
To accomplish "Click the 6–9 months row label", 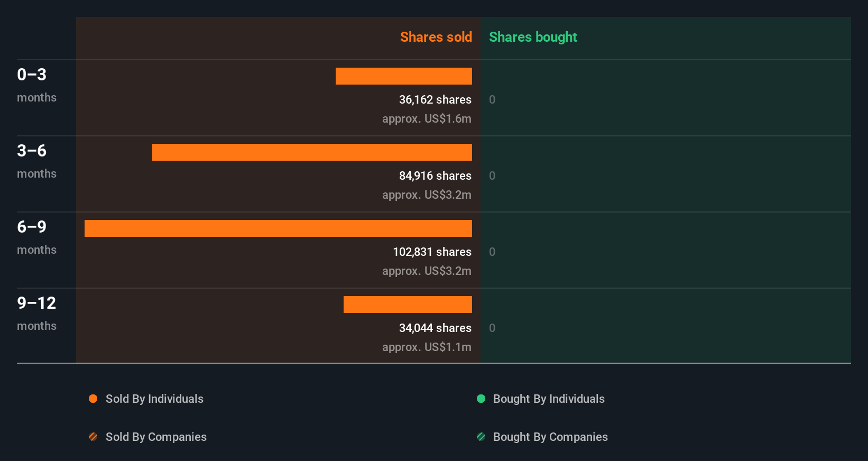I will 36,237.
